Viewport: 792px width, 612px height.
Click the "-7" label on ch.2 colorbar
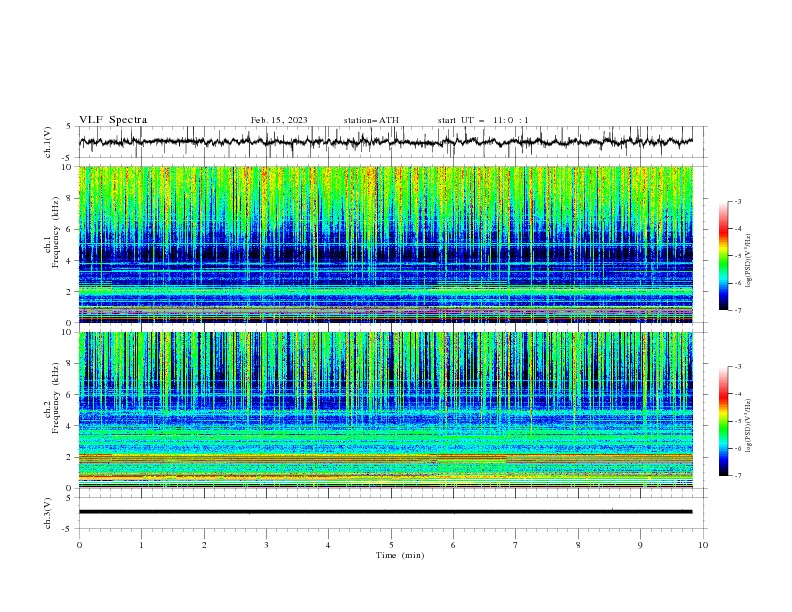(x=738, y=475)
